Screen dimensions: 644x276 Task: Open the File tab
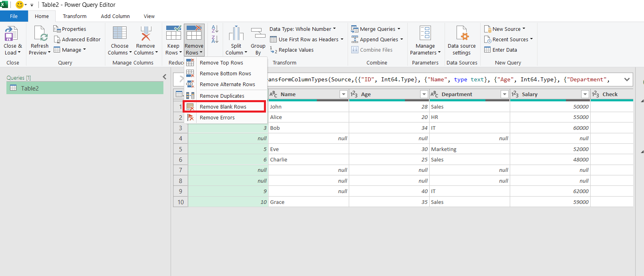[x=14, y=16]
